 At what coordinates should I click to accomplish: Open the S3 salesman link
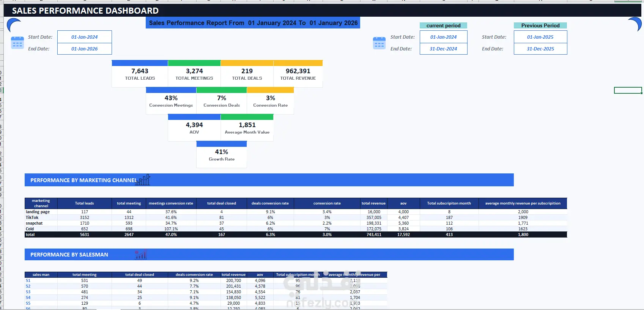[x=28, y=292]
